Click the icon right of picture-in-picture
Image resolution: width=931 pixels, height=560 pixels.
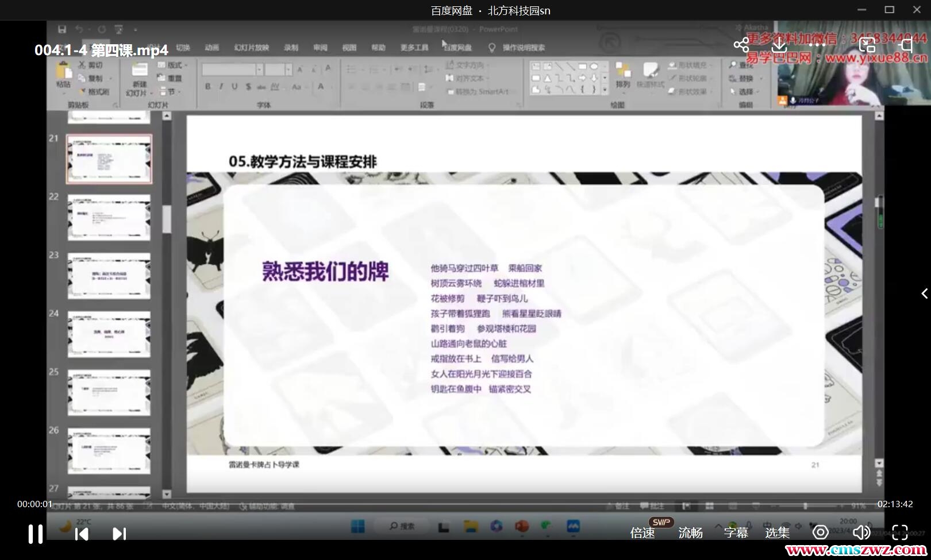pos(906,45)
